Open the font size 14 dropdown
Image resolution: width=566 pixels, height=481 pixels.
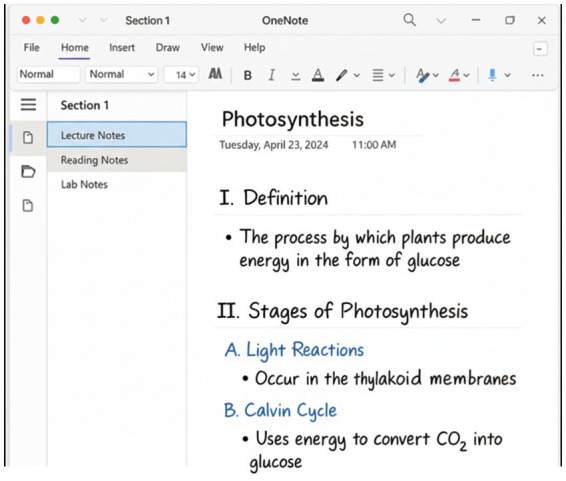[x=181, y=75]
